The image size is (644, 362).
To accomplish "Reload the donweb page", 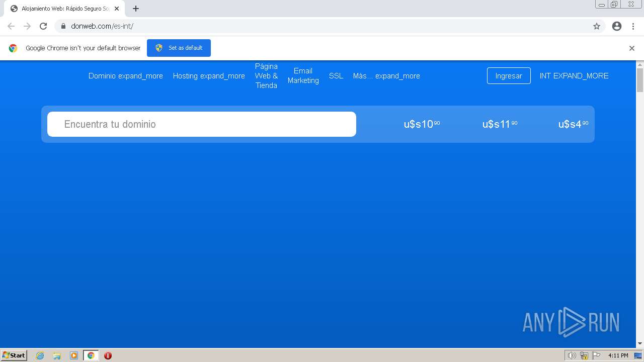I will pos(43,26).
